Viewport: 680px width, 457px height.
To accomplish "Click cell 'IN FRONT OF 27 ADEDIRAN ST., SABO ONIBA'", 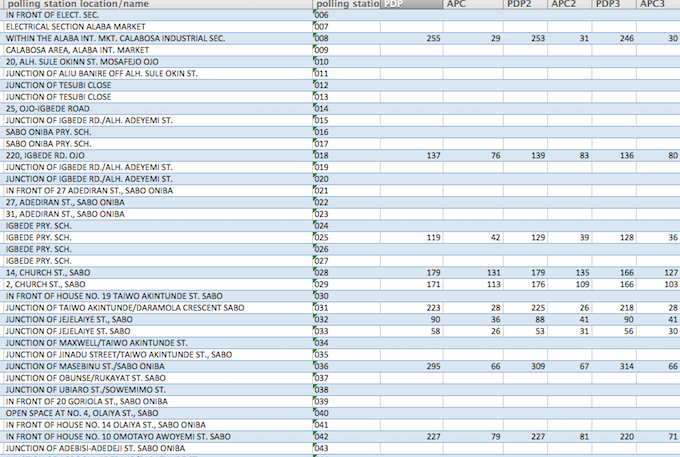I will (x=156, y=190).
